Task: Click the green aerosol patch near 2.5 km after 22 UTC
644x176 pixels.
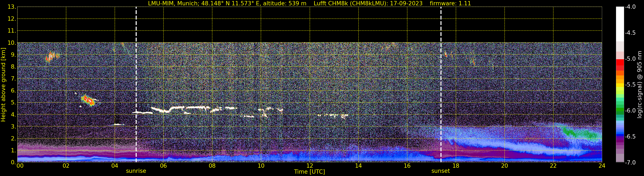Action: point(582,133)
